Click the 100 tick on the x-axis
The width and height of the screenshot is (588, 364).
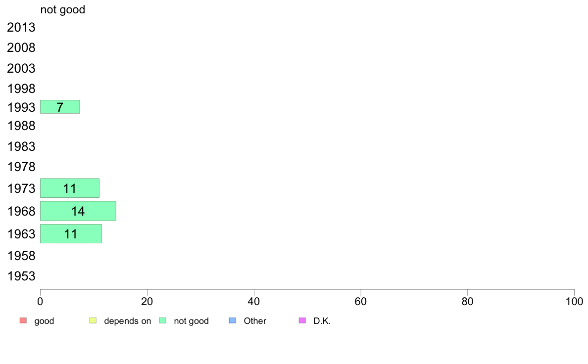click(x=574, y=301)
